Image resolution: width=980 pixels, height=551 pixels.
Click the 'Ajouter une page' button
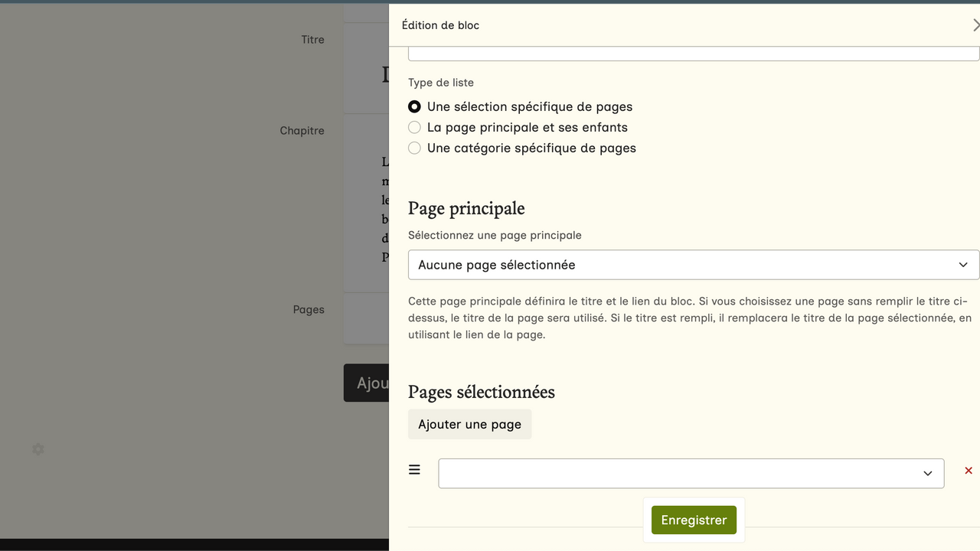[x=469, y=425]
